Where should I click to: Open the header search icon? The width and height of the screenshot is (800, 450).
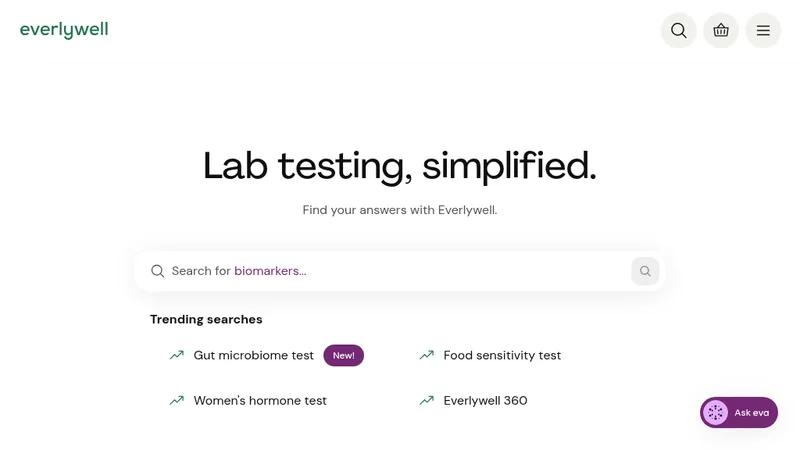[679, 31]
